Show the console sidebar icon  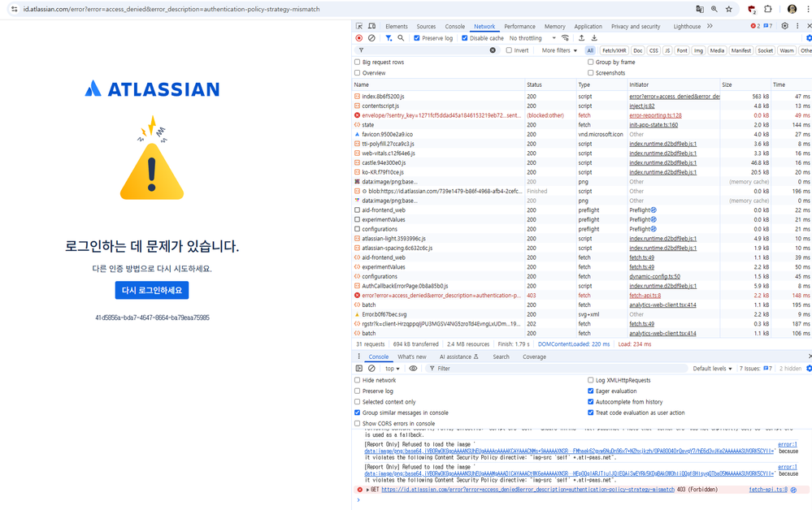[x=359, y=368]
